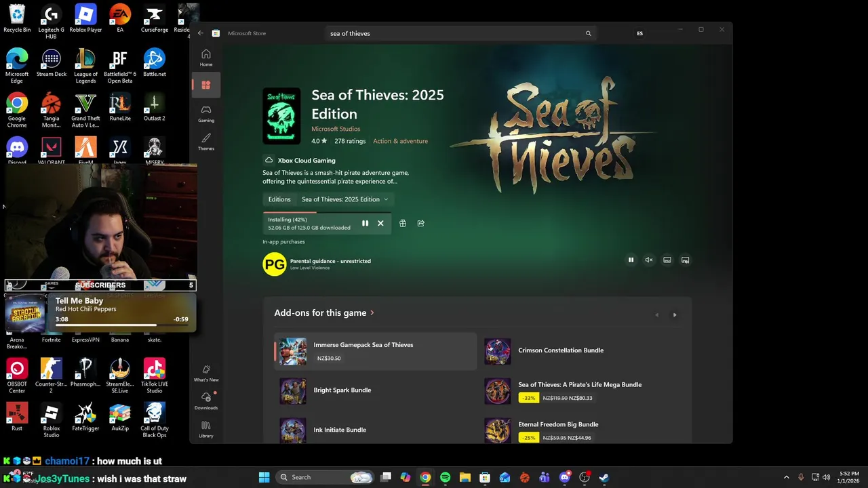This screenshot has width=868, height=488.
Task: Open the Gaming section in the sidebar
Action: tap(206, 113)
